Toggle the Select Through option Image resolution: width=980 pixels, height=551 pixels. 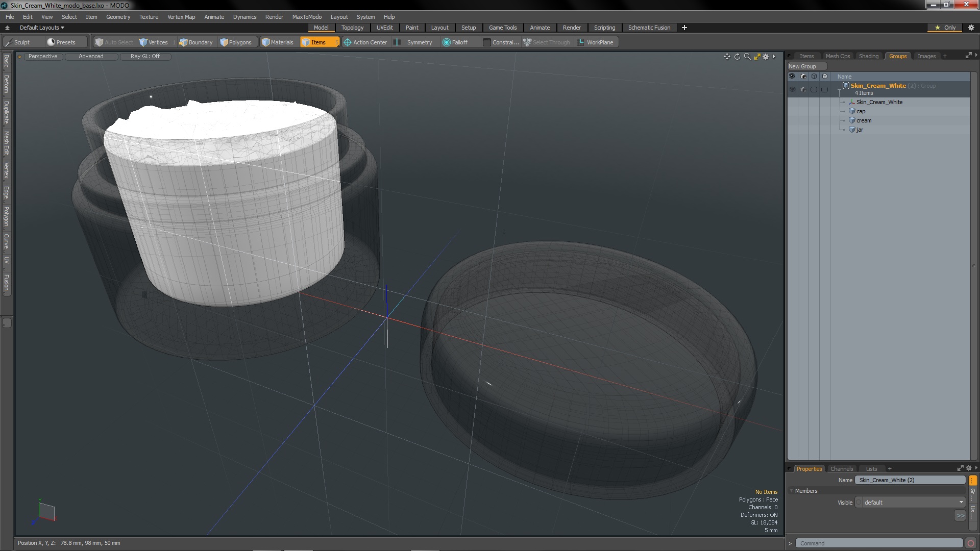[547, 42]
